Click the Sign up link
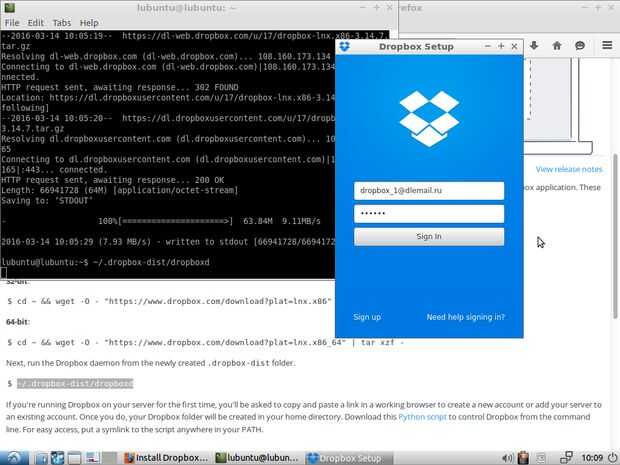 click(x=367, y=317)
